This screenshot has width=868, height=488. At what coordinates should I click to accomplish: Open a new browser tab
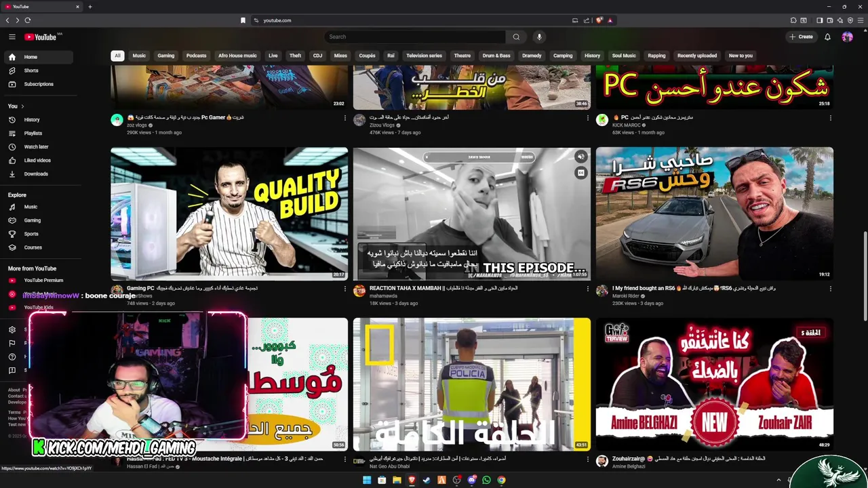(x=90, y=7)
